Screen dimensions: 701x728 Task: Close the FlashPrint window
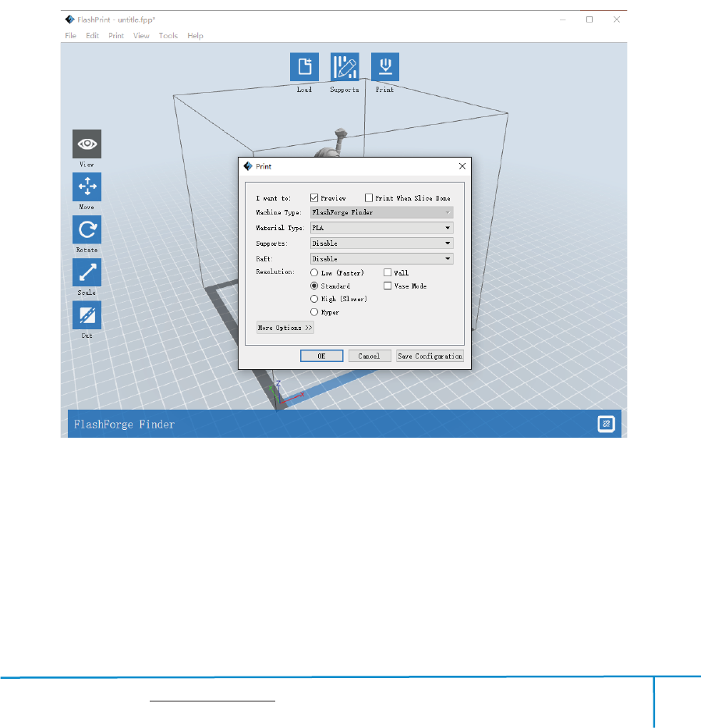tap(617, 20)
